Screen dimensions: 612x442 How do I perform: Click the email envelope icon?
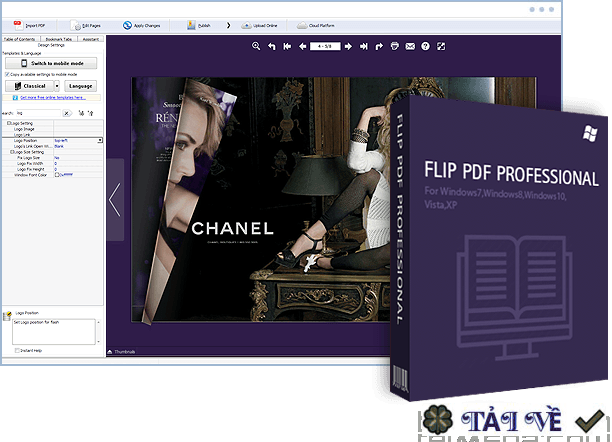[410, 46]
